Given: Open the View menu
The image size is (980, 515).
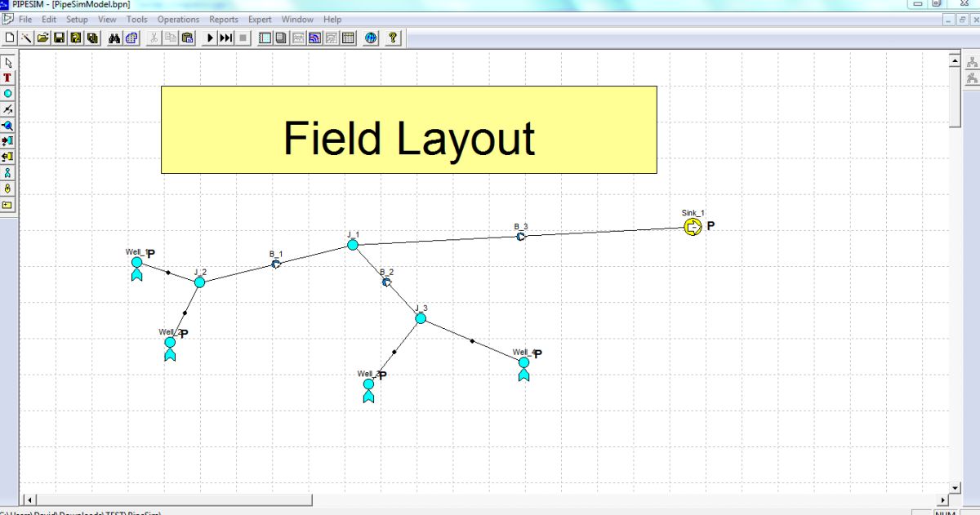Looking at the screenshot, I should tap(107, 20).
